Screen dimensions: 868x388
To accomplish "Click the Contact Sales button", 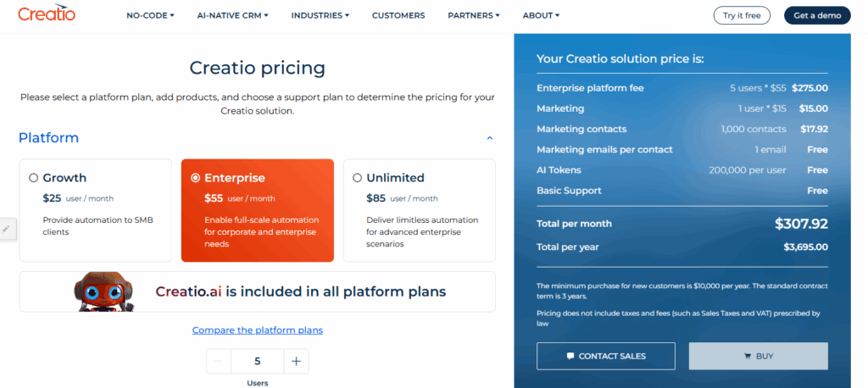I will [x=605, y=356].
